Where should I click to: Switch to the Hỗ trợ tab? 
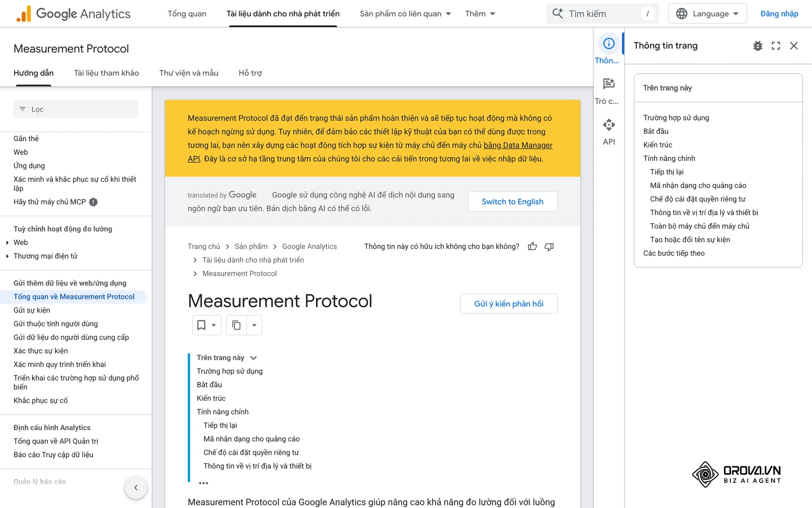pos(250,73)
